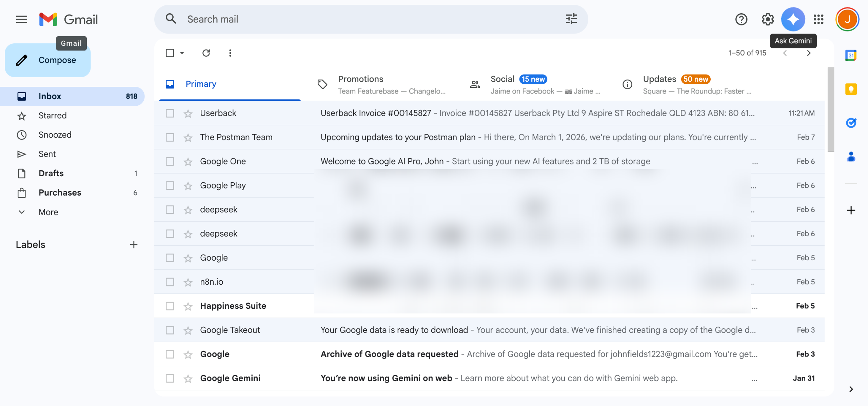
Task: Hide side panel chevron at bottom right
Action: (851, 389)
